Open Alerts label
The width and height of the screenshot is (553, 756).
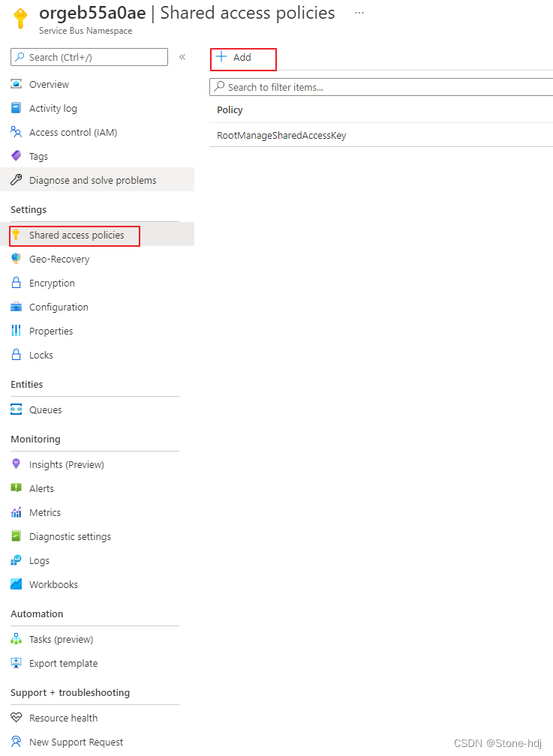point(41,488)
